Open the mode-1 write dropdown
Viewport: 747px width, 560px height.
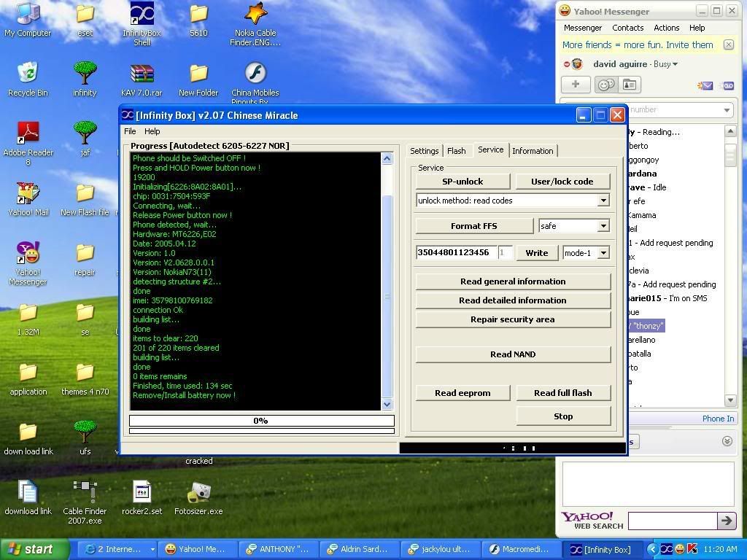coord(603,253)
